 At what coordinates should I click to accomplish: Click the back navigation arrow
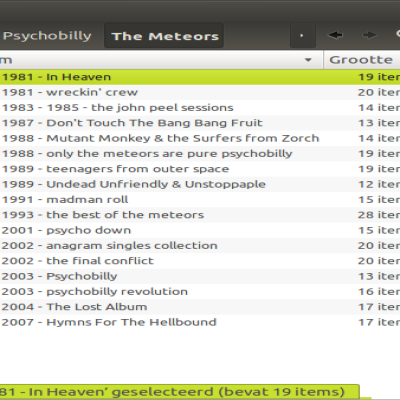click(x=335, y=35)
